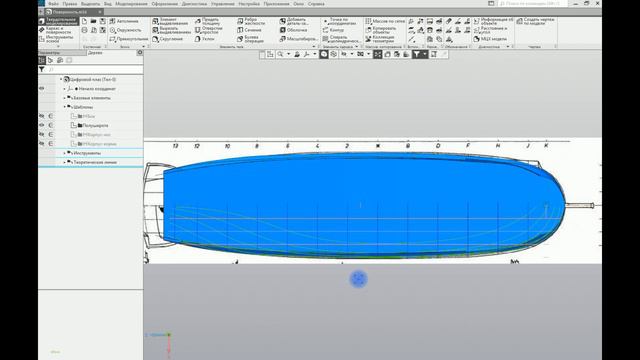This screenshot has width=640, height=360.
Task: Open Информация об объекте diagnostics
Action: (493, 21)
